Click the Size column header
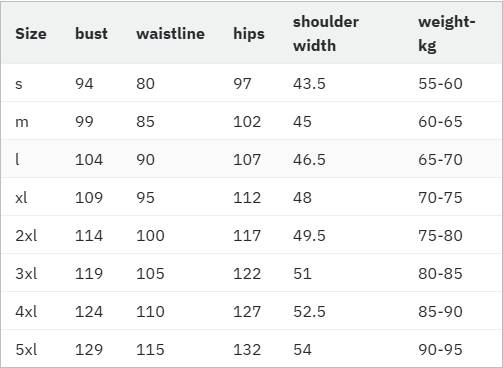The height and width of the screenshot is (368, 503). (x=31, y=34)
